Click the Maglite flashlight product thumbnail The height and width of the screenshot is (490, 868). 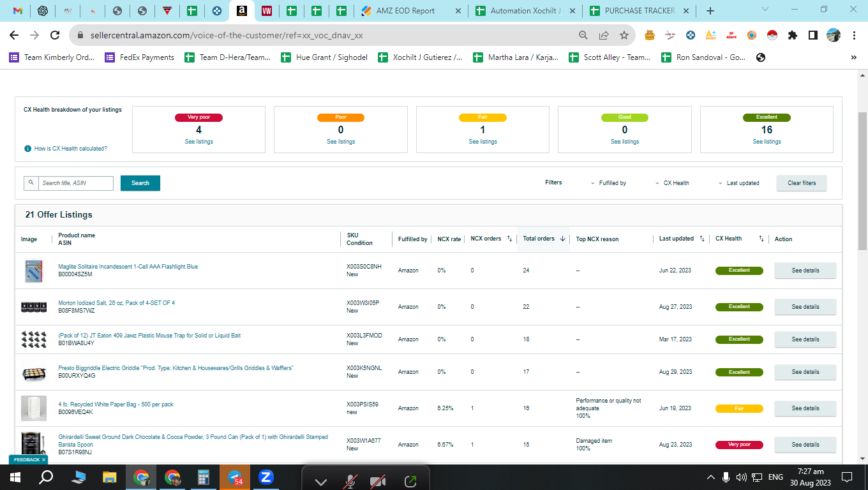(x=33, y=271)
